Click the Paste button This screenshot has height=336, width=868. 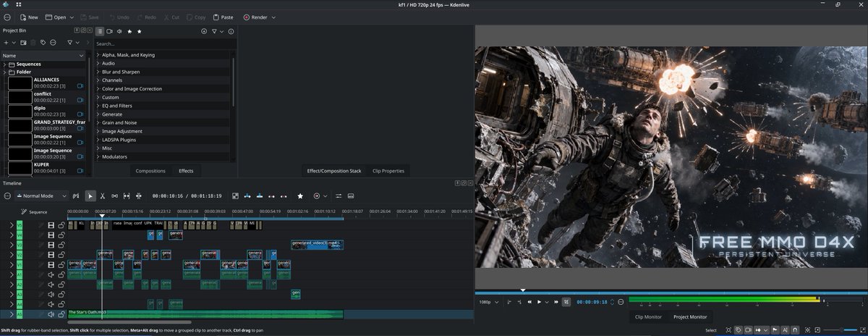pos(222,17)
